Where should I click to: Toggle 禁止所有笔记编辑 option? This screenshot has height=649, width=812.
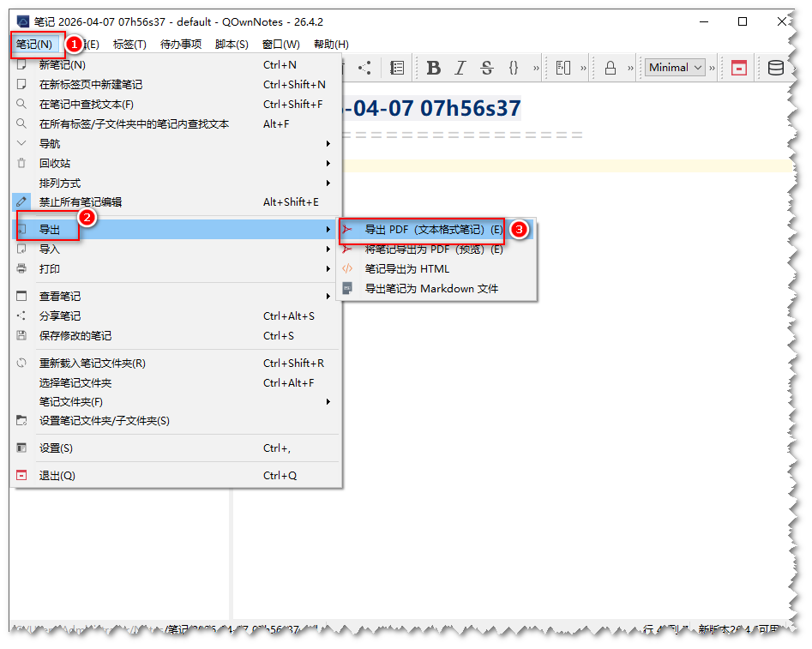[176, 202]
